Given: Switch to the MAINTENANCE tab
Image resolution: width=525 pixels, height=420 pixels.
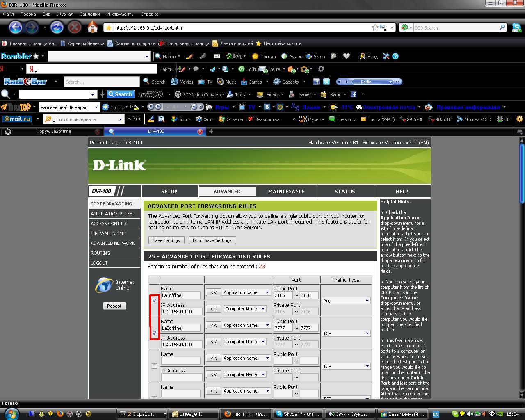Looking at the screenshot, I should click(286, 191).
